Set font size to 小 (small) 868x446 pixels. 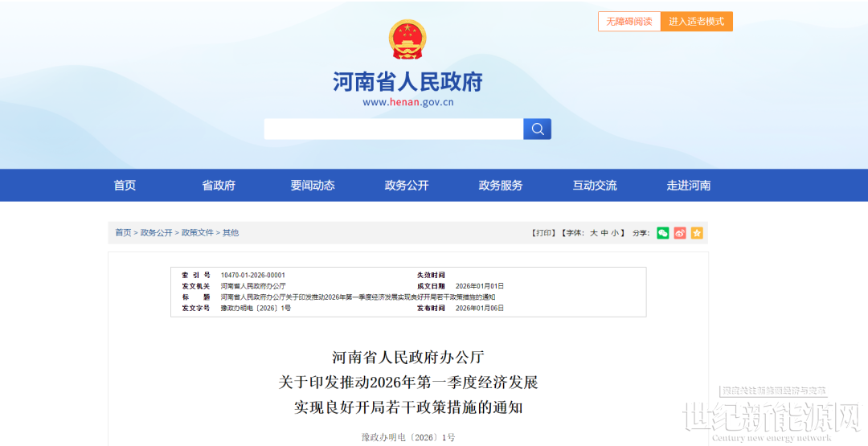(x=615, y=233)
